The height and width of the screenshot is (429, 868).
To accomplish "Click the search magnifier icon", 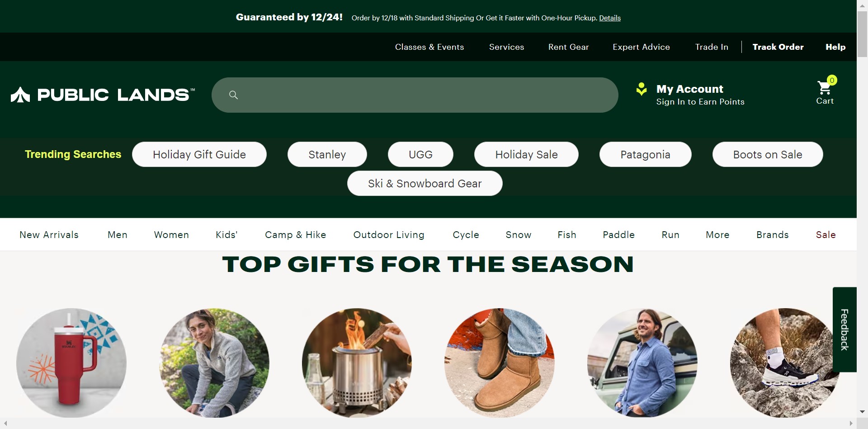I will point(233,95).
